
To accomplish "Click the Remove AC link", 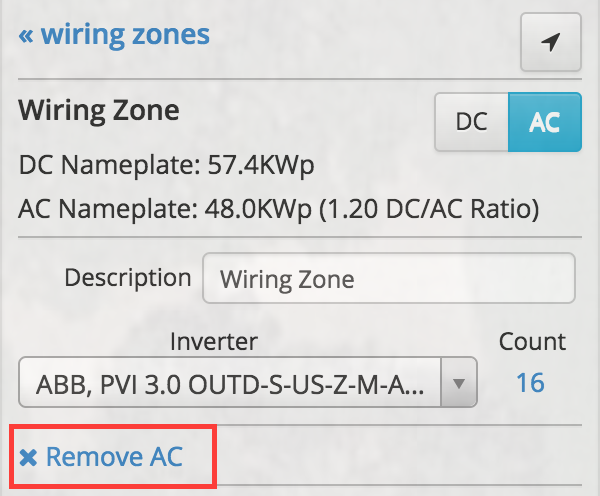I will [x=114, y=458].
